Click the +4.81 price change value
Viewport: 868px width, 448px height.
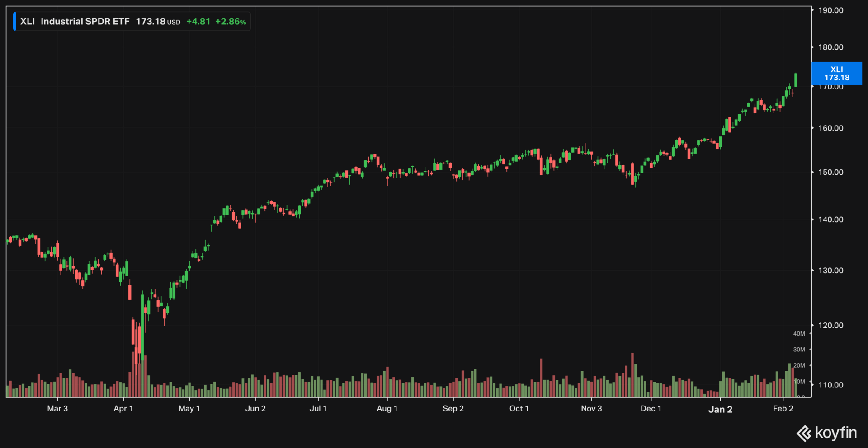click(x=198, y=21)
